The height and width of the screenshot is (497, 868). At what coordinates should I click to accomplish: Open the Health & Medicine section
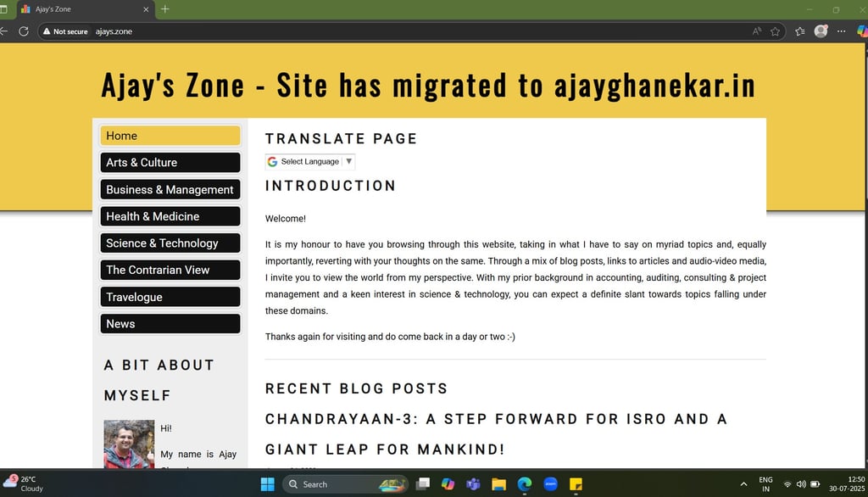170,216
